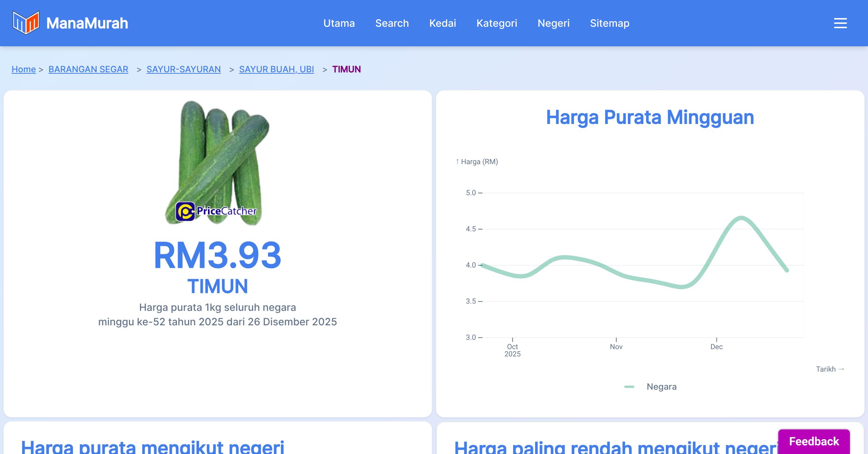Click the Tarikh arrow label on the chart
868x454 pixels.
click(x=831, y=369)
